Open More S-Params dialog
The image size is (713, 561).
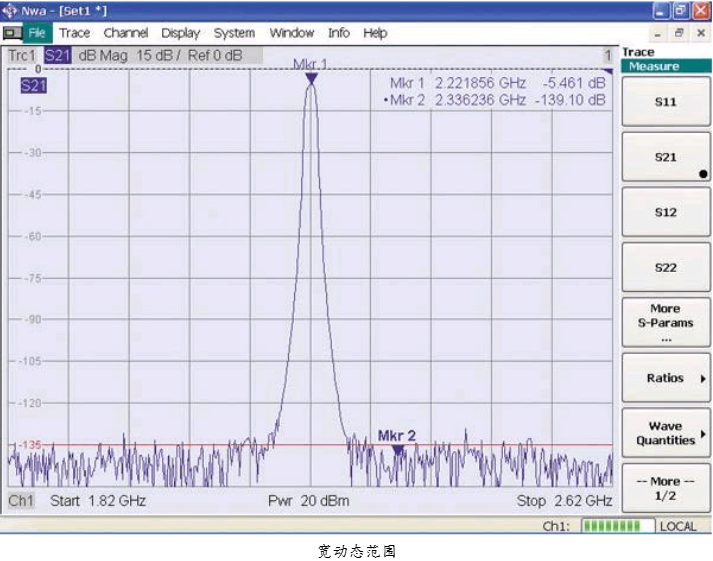coord(665,322)
